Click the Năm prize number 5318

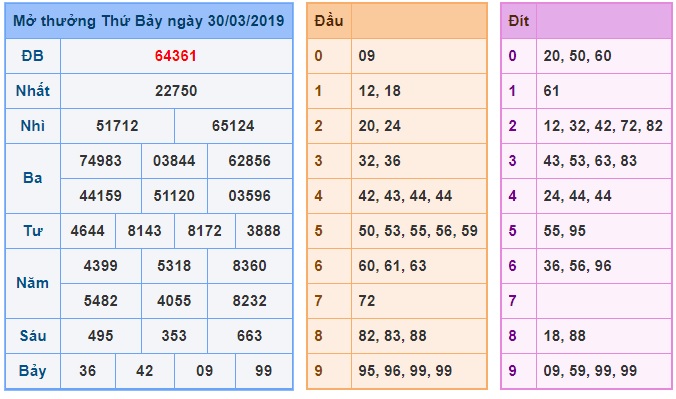[x=174, y=265]
